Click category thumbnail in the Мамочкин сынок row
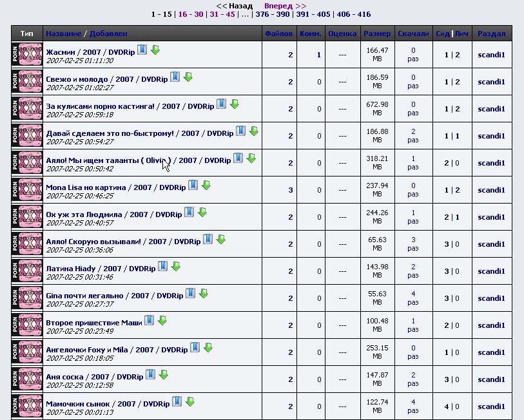 tap(27, 406)
